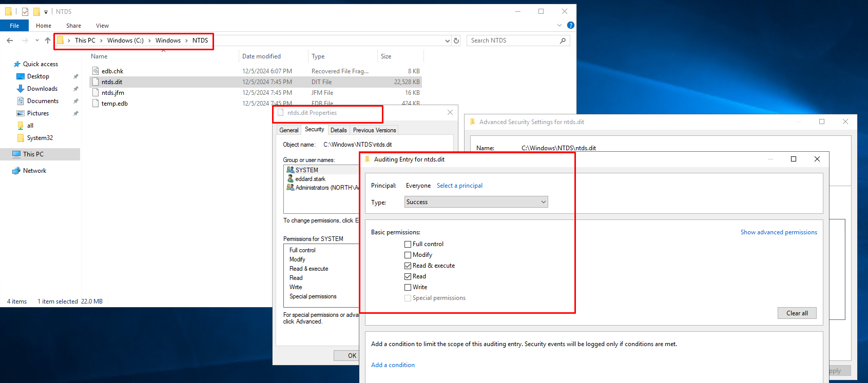The width and height of the screenshot is (868, 383).
Task: Open Pictures via its sidebar icon
Action: (x=21, y=113)
